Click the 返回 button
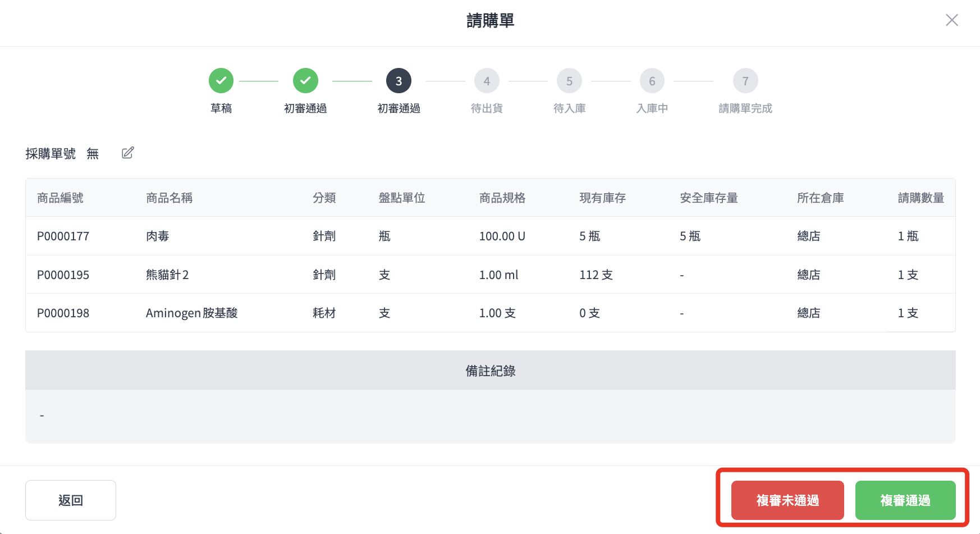 71,500
